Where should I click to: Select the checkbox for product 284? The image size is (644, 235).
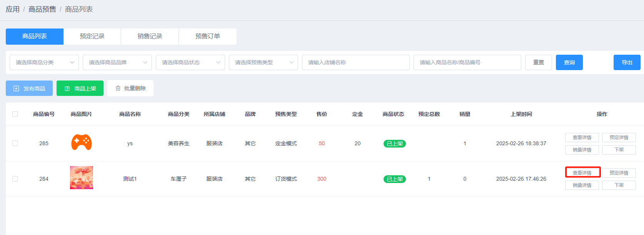pos(15,179)
